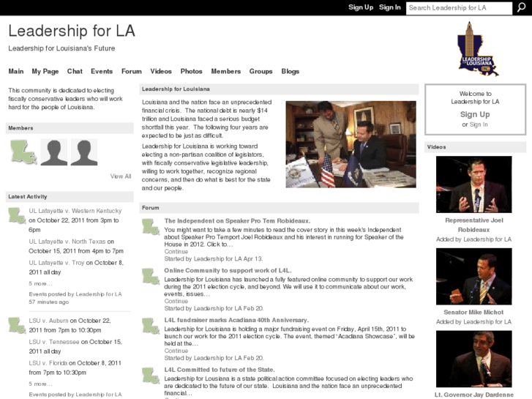Viewport: 532px width, 399px height.
Task: Open the Photos section
Action: (191, 71)
